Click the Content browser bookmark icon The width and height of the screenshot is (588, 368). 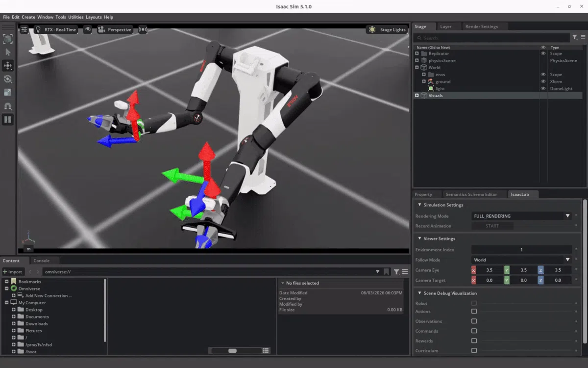coord(387,271)
